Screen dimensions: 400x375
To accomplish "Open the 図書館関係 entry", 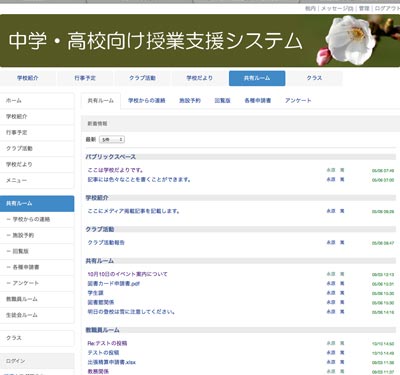I will coord(101,302).
